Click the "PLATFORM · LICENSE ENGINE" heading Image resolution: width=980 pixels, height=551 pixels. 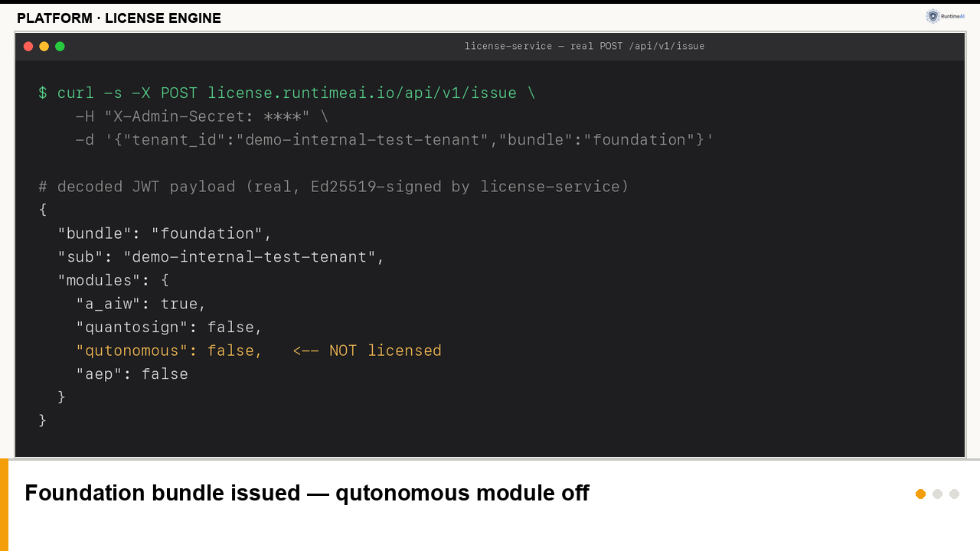pos(119,18)
